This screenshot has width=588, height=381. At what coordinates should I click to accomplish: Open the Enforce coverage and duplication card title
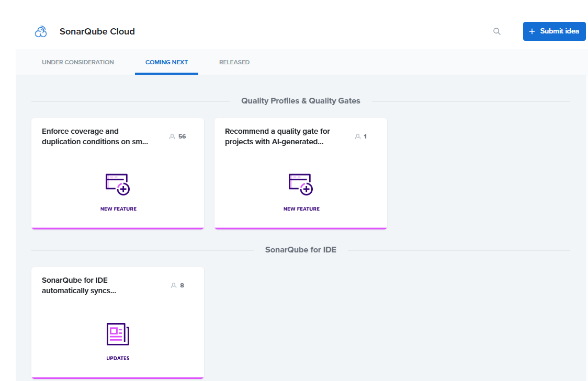(95, 136)
